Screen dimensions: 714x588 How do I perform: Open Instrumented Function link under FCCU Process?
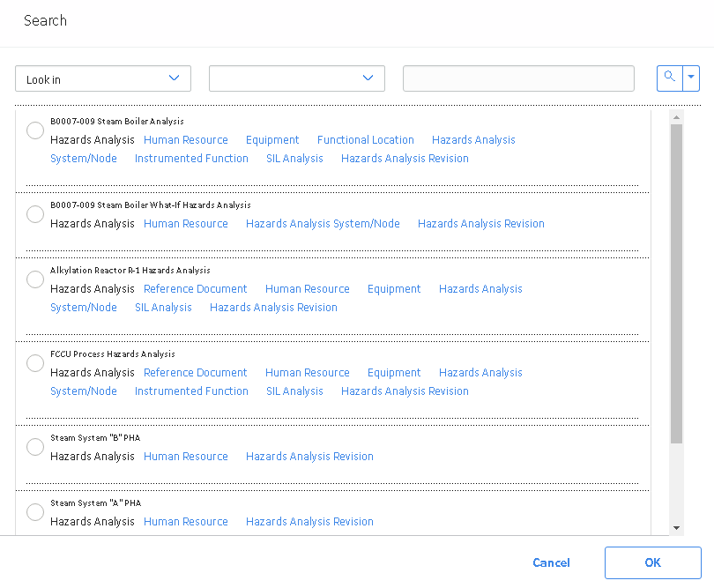point(191,391)
